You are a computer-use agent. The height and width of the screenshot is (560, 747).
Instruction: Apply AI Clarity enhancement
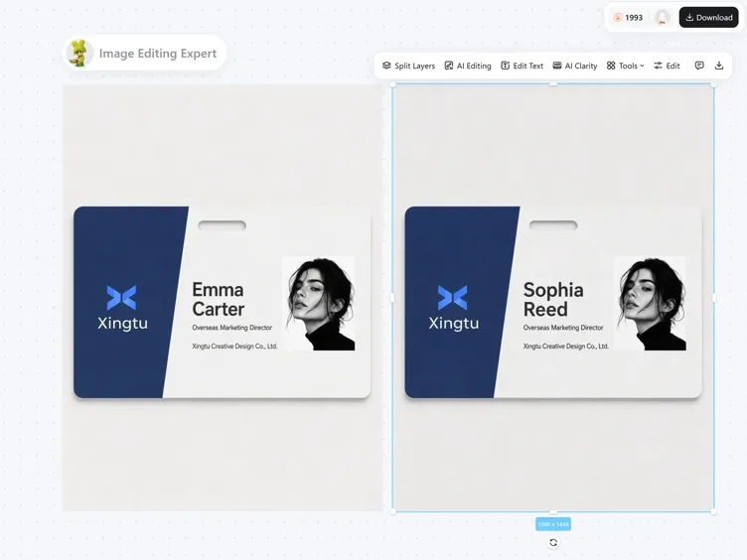point(575,66)
